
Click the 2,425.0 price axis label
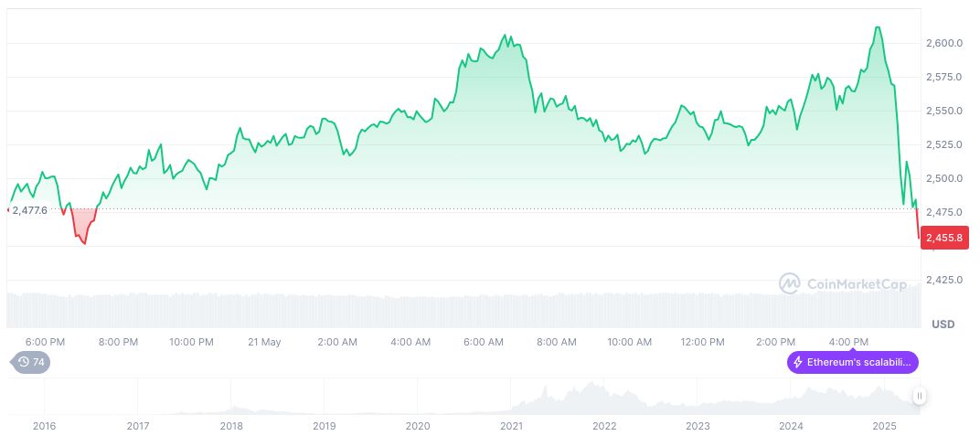[945, 280]
